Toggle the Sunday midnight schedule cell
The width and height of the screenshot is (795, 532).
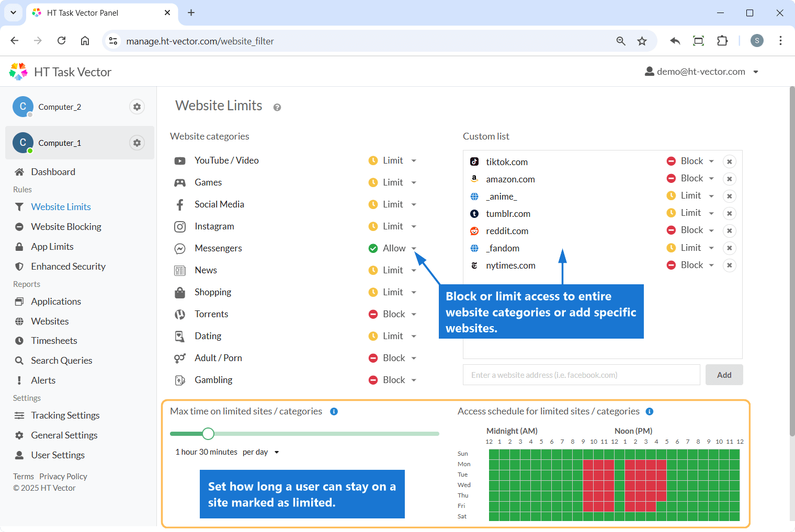pyautogui.click(x=494, y=454)
